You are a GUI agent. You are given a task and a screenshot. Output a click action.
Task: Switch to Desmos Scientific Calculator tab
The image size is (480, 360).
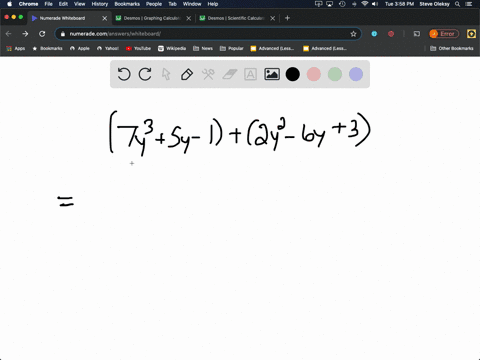coord(236,18)
